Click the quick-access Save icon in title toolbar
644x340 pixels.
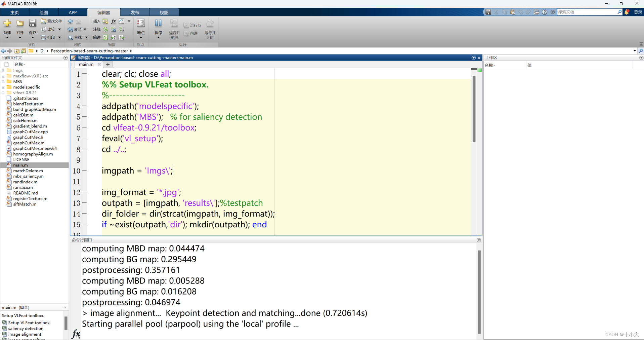pos(488,12)
